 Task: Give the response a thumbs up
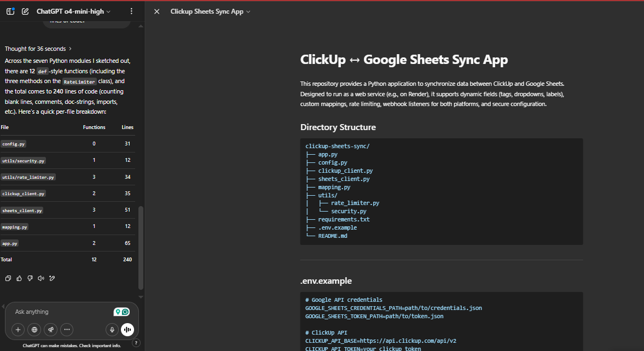[x=19, y=278]
